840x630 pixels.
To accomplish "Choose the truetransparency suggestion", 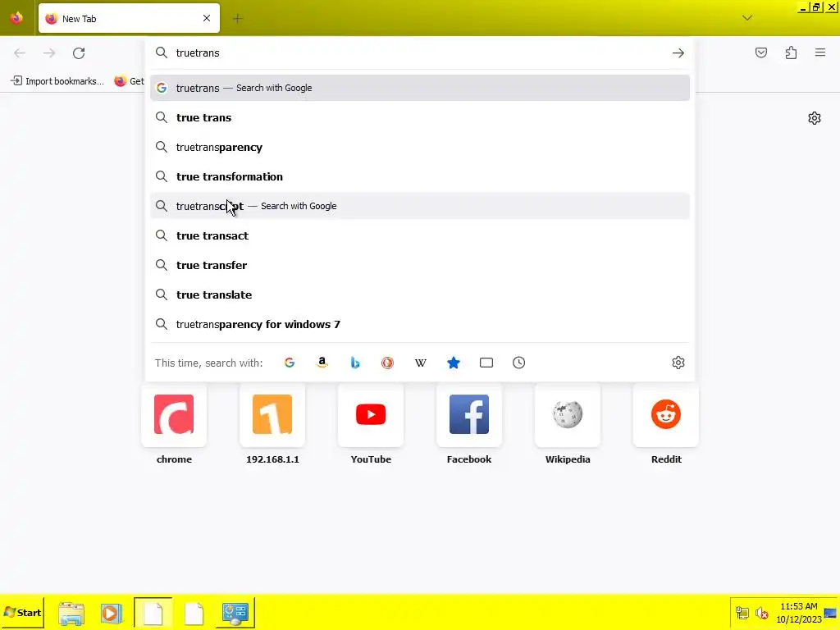I will [420, 147].
